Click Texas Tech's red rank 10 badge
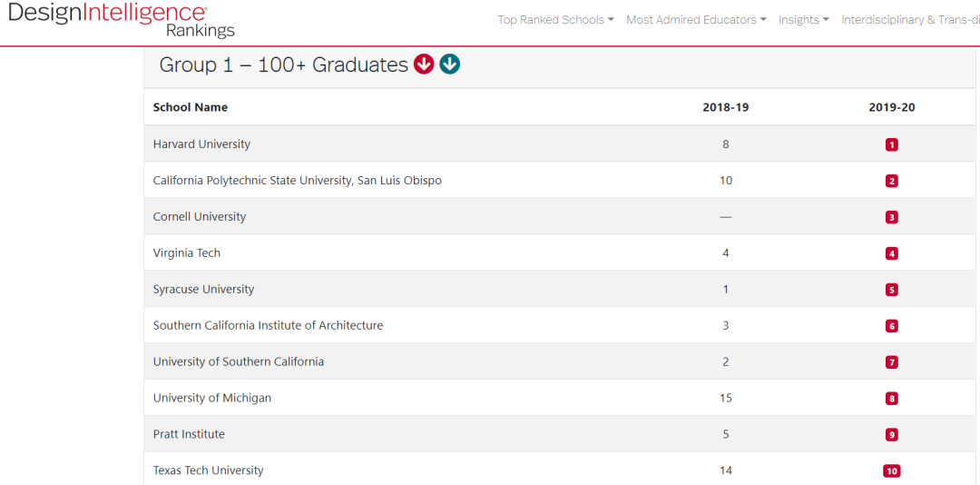980x485 pixels. (892, 471)
